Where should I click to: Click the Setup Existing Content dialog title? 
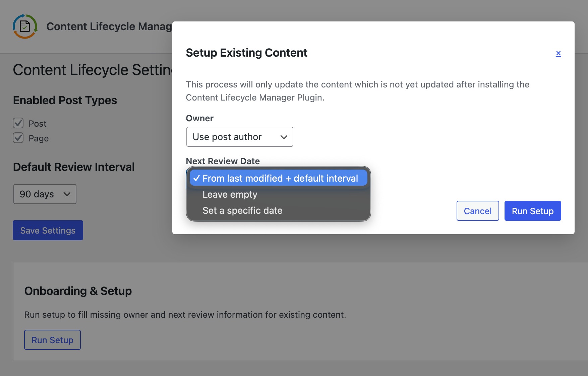tap(246, 53)
